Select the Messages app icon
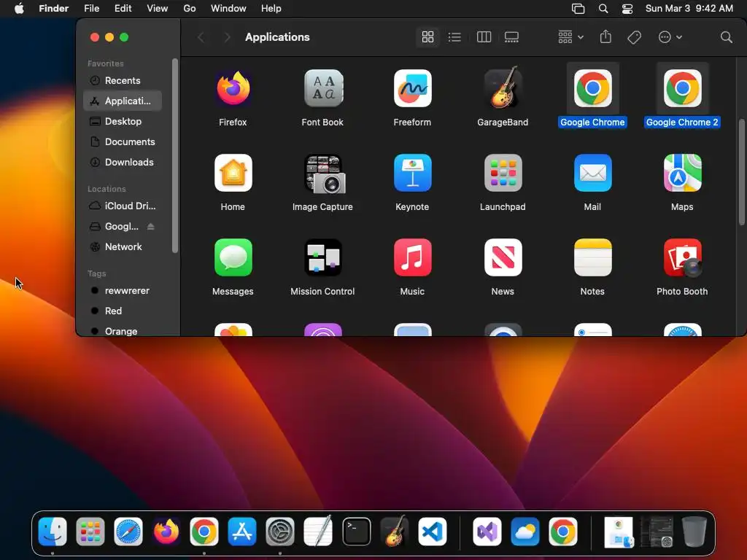747x560 pixels. click(233, 257)
